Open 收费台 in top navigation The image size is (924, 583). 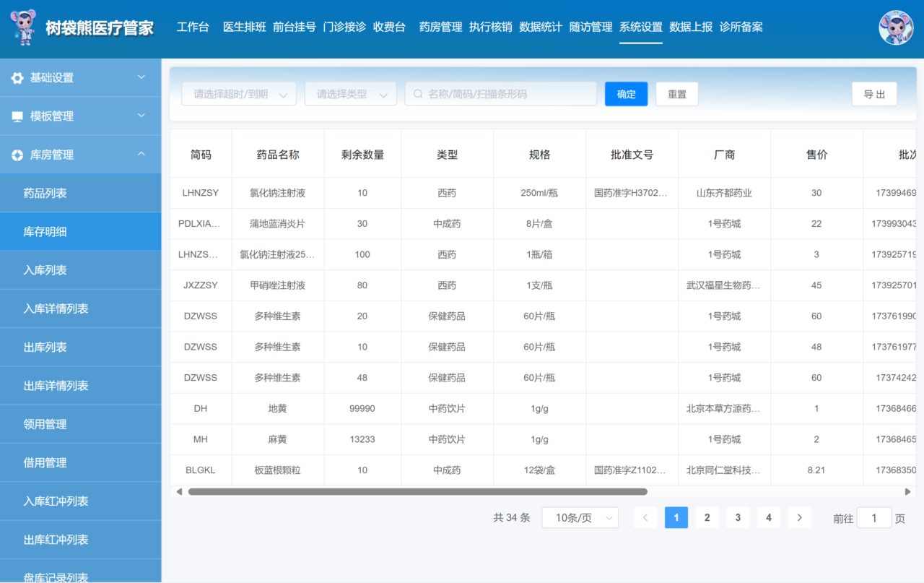point(389,27)
